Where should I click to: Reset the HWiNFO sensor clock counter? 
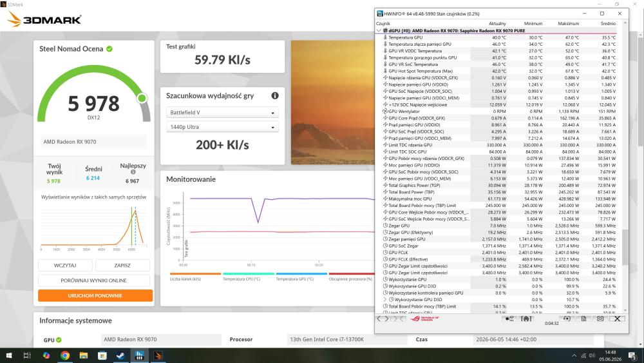[x=567, y=319]
